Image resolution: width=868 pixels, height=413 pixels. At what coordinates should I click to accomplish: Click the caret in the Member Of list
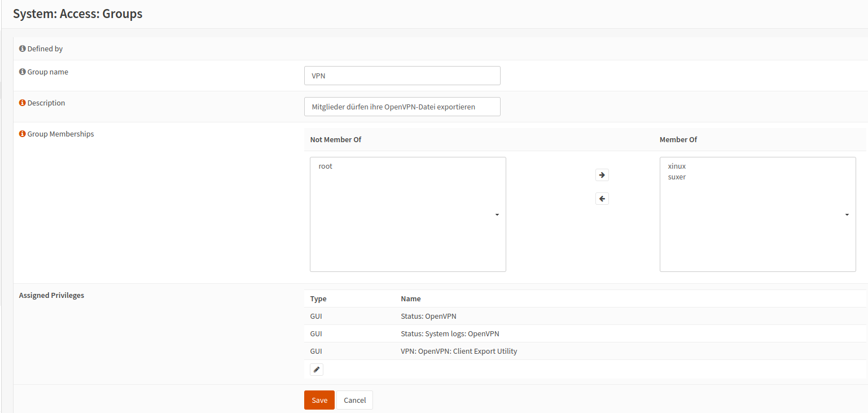pos(847,215)
